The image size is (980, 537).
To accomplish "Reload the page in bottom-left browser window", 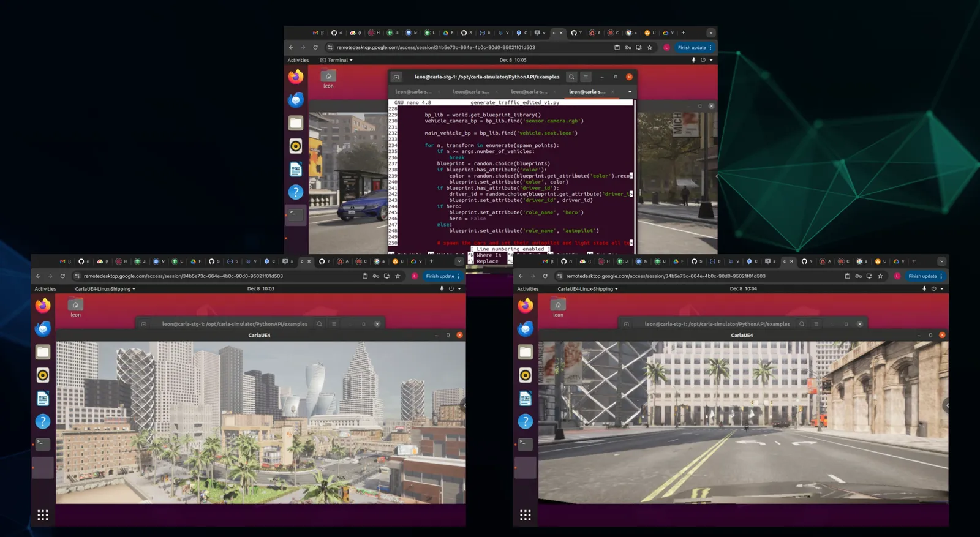I will [x=62, y=276].
